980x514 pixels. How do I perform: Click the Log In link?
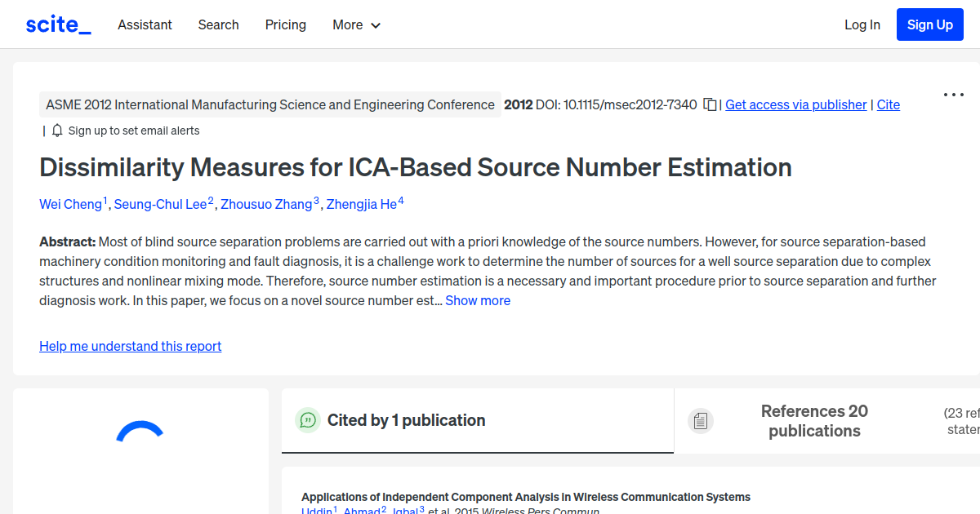(862, 24)
